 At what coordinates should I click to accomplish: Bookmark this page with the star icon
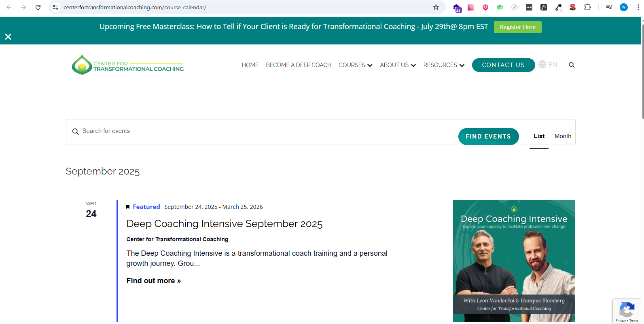click(x=436, y=7)
